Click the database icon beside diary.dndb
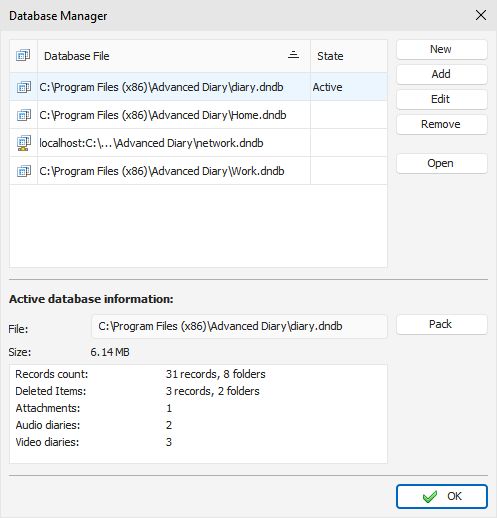This screenshot has width=497, height=518. coord(24,87)
